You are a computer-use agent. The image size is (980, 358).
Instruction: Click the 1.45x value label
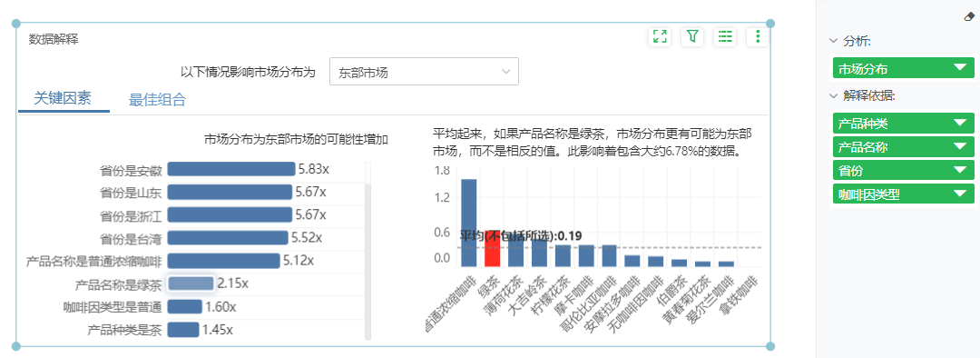(x=218, y=329)
